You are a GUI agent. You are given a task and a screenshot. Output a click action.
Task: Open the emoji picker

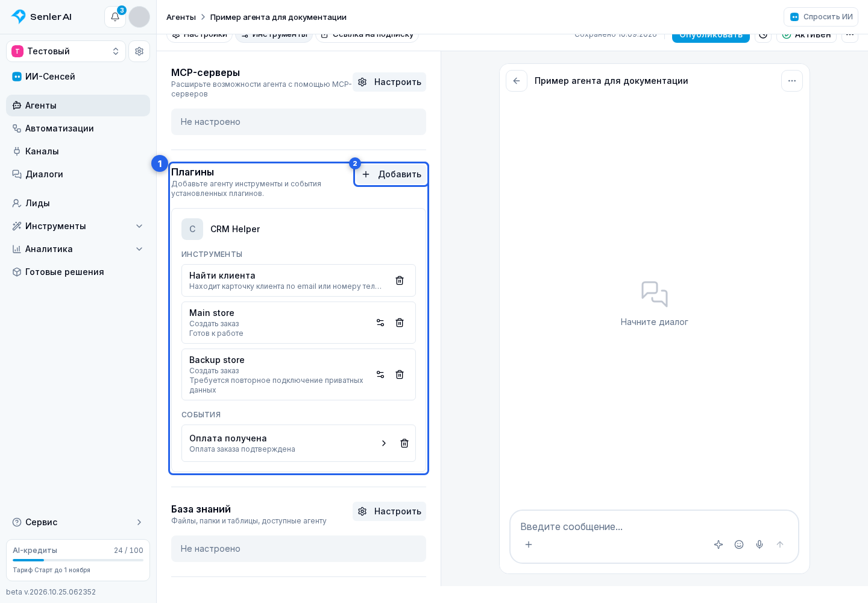739,545
